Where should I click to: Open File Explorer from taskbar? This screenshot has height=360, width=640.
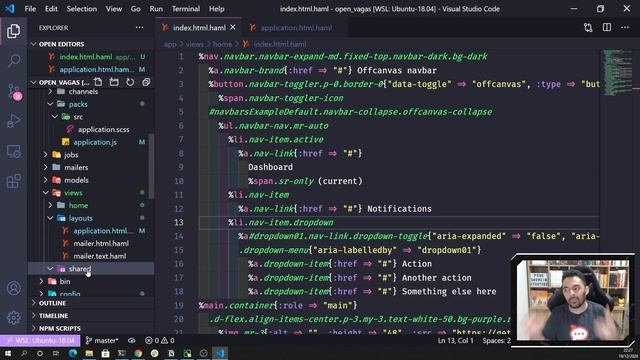[89, 353]
